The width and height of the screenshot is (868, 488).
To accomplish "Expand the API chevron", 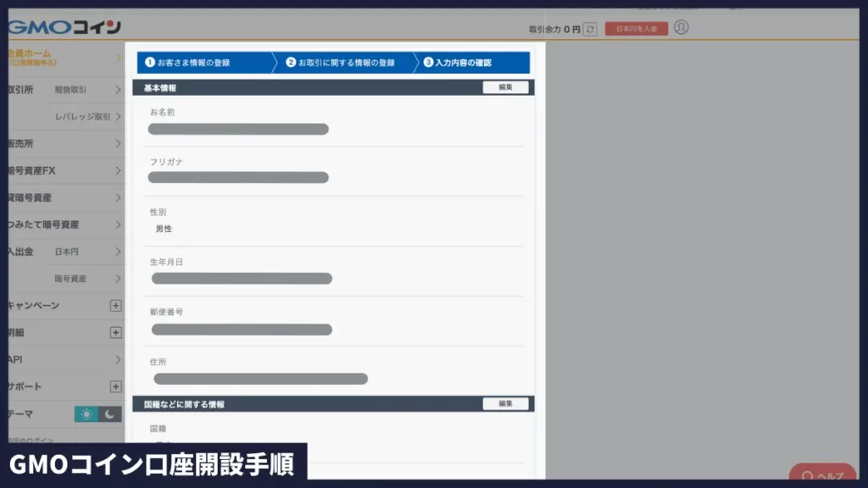I will click(x=118, y=359).
